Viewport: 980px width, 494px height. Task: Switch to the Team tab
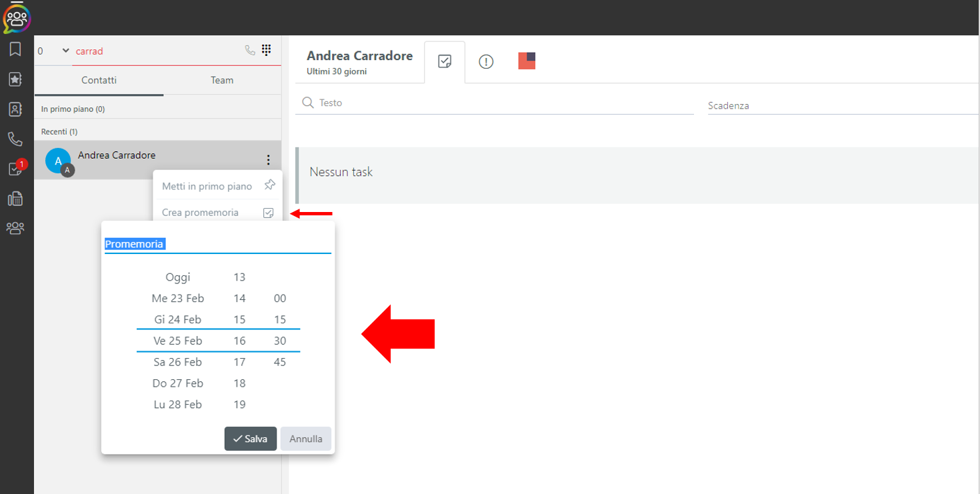click(x=222, y=80)
